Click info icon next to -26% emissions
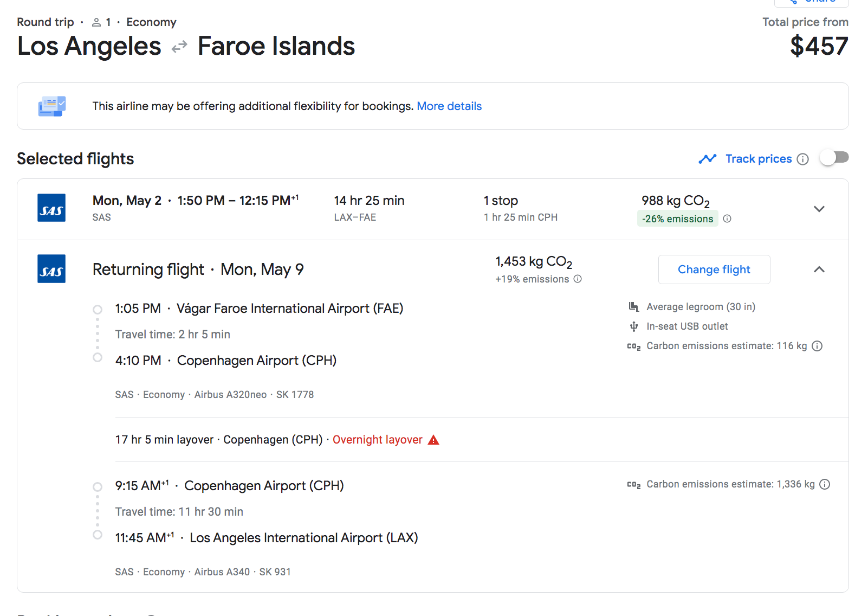 [x=727, y=219]
